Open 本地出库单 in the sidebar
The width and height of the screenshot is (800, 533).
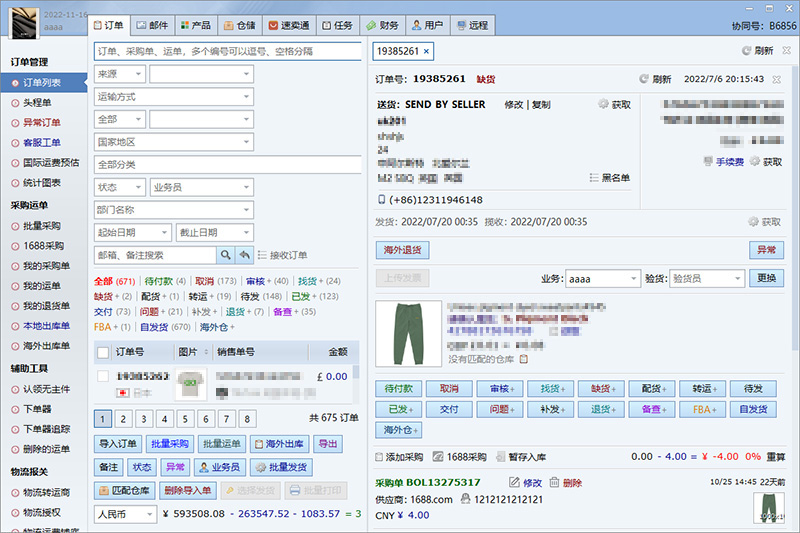(46, 326)
